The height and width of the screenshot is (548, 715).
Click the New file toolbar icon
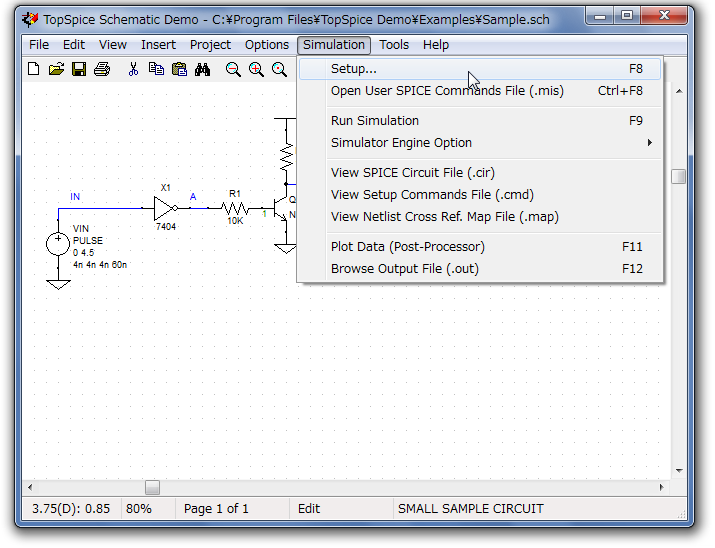point(34,69)
